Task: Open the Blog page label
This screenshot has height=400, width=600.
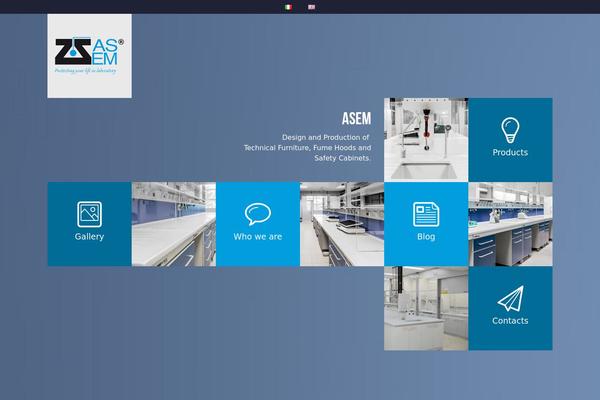Action: pos(426,237)
